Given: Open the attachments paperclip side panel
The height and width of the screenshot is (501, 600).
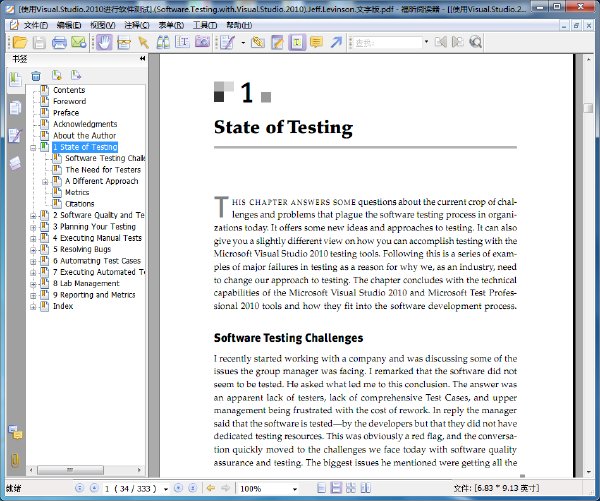Looking at the screenshot, I should pos(15,460).
